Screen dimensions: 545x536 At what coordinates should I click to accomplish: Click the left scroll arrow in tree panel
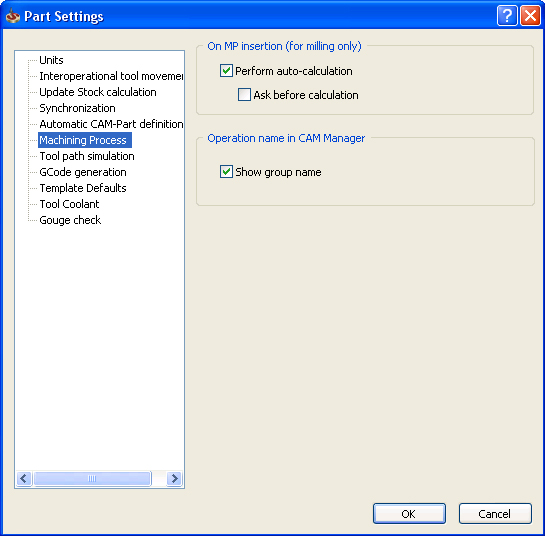click(x=24, y=479)
